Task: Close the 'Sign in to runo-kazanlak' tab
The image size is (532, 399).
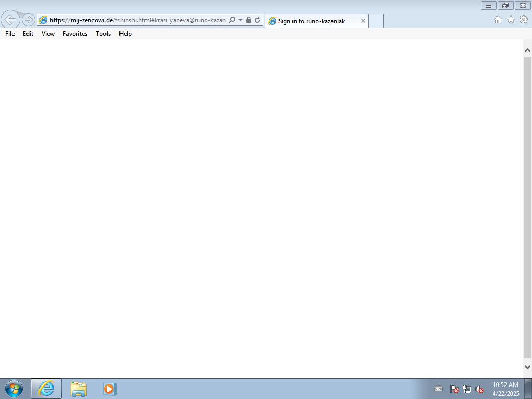Action: click(363, 21)
